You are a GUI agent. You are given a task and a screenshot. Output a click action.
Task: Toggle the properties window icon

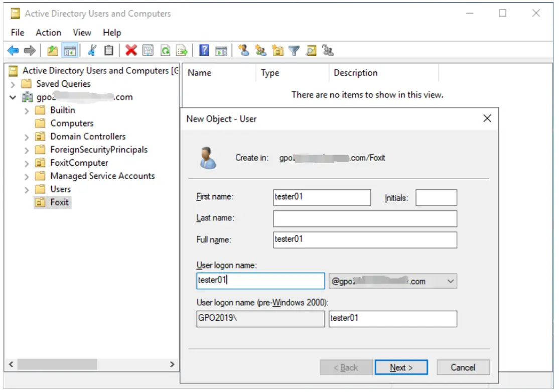(147, 50)
